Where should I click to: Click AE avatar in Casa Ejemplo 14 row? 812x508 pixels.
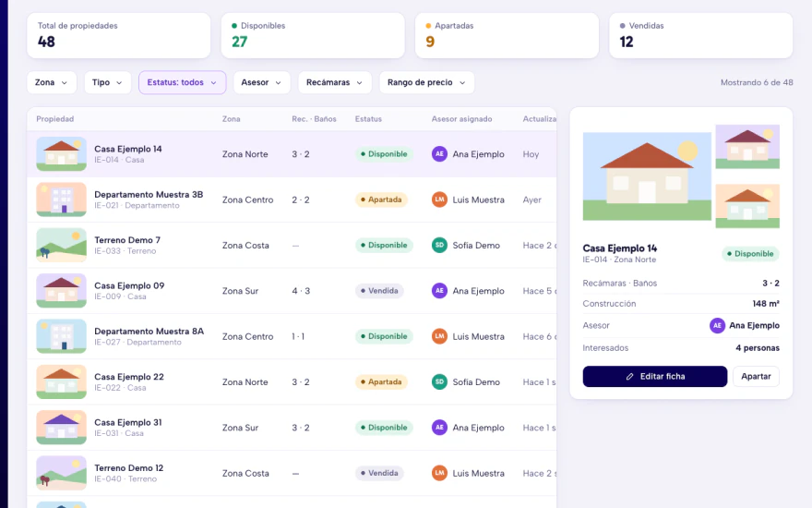439,154
